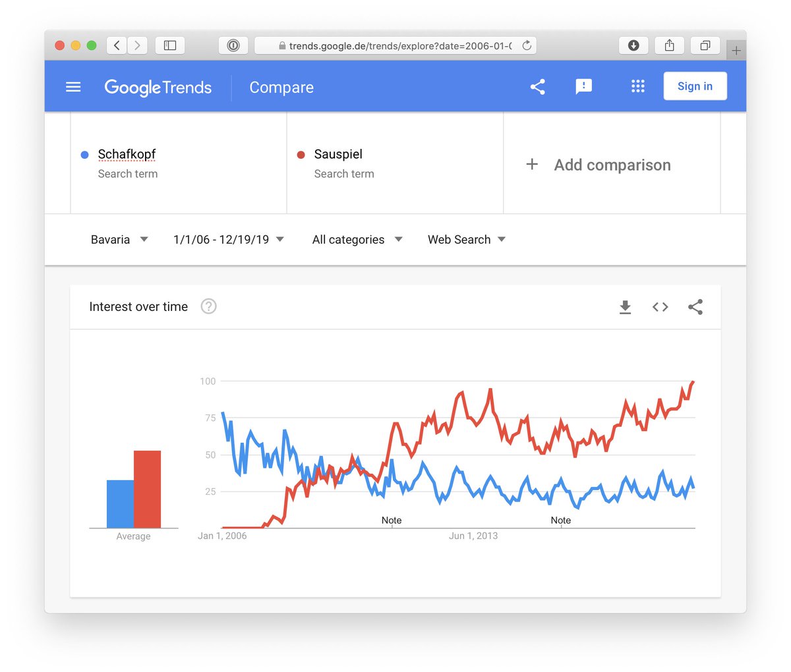Click Add comparison

point(598,165)
